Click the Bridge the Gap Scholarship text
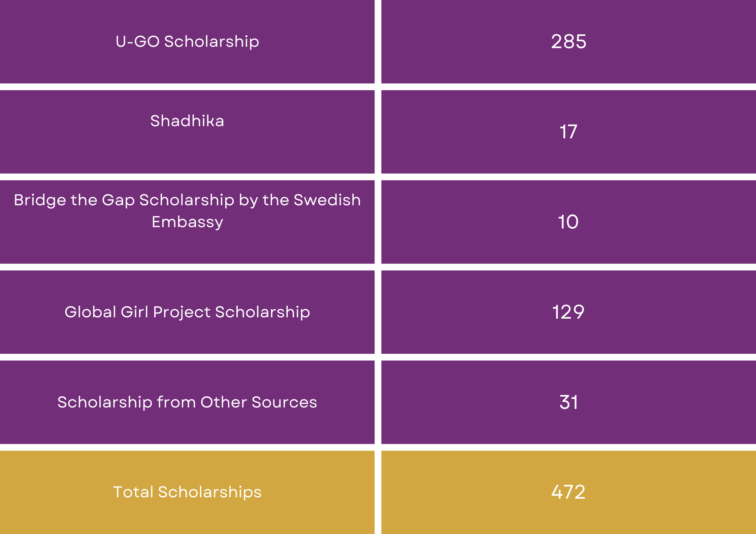The height and width of the screenshot is (534, 756). pyautogui.click(x=187, y=200)
